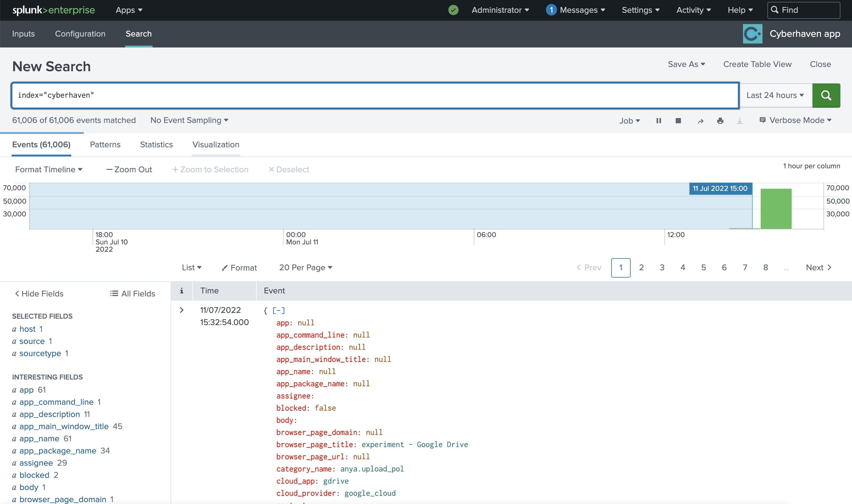Open the List display dropdown
Viewport: 852px width, 504px height.
[192, 268]
